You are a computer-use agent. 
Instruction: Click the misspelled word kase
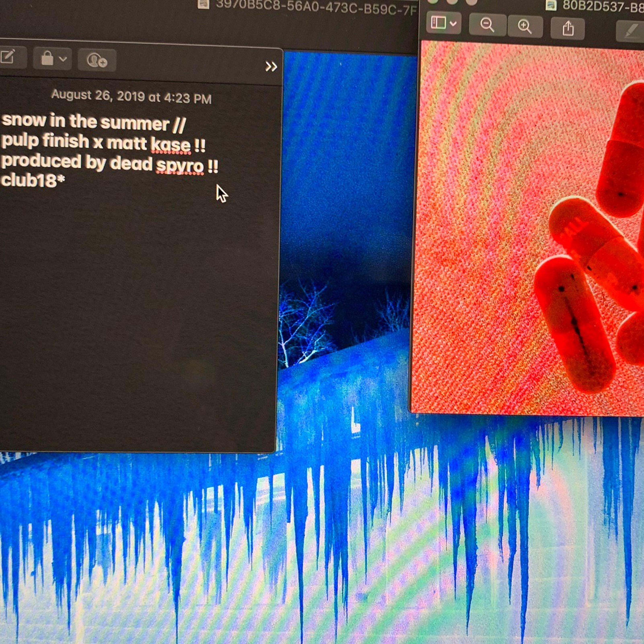click(x=171, y=145)
